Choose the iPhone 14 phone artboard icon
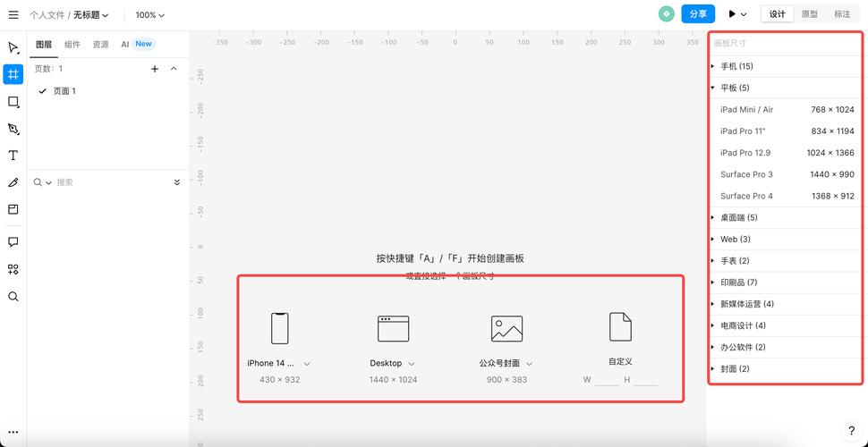The image size is (868, 447). click(x=279, y=328)
